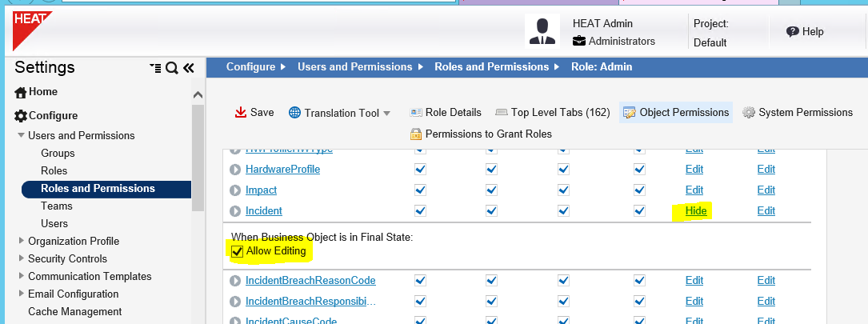Screen dimensions: 868x324
Task: Collapse the Settings sidebar with double chevron
Action: [x=189, y=68]
